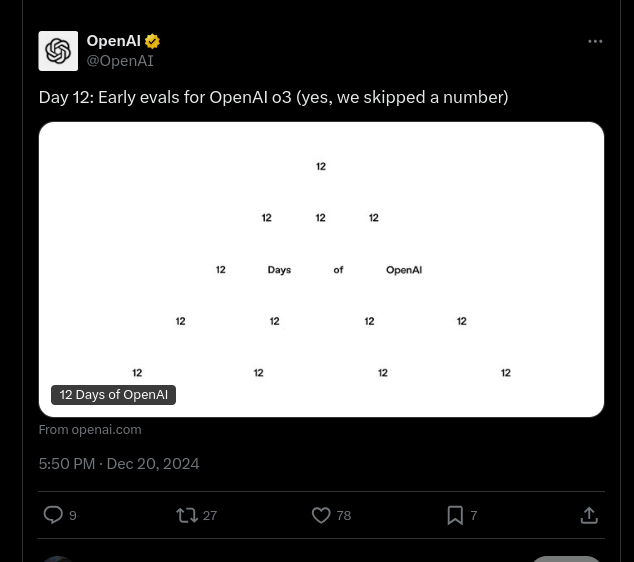Click the @OpenAI handle

click(x=120, y=61)
